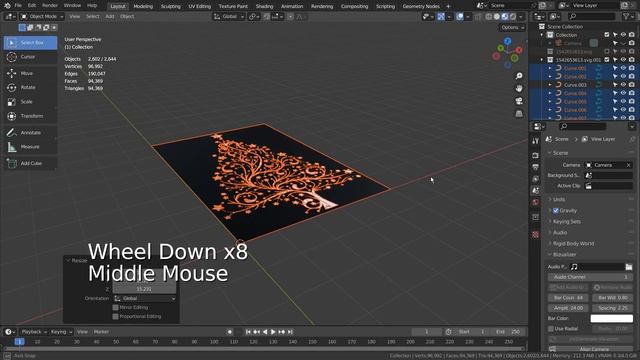
Task: Open the File menu
Action: pyautogui.click(x=18, y=6)
